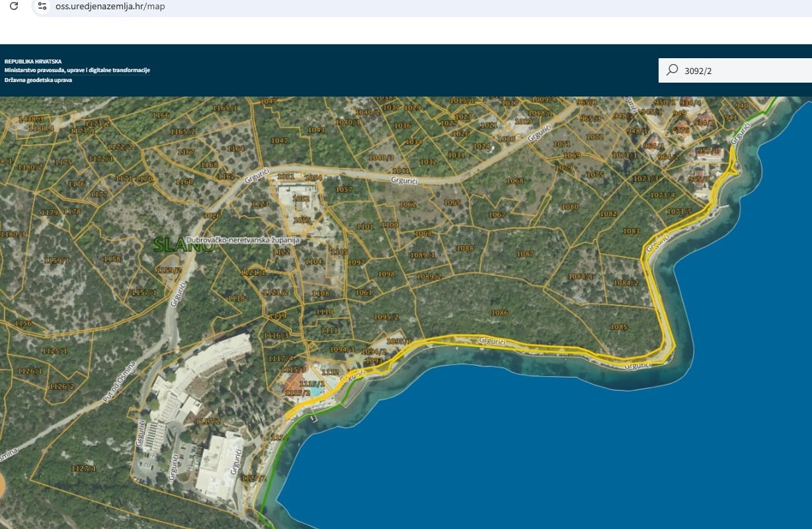This screenshot has width=812, height=529.
Task: Click the magnifier search icon
Action: coord(672,70)
